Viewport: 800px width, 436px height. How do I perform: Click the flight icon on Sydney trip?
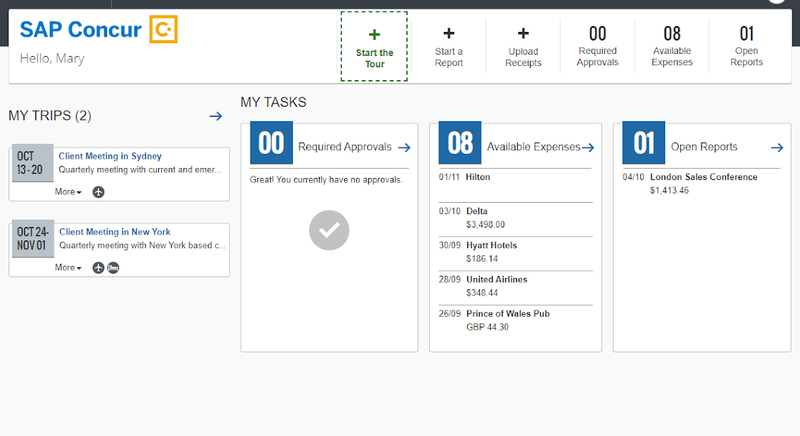click(98, 192)
